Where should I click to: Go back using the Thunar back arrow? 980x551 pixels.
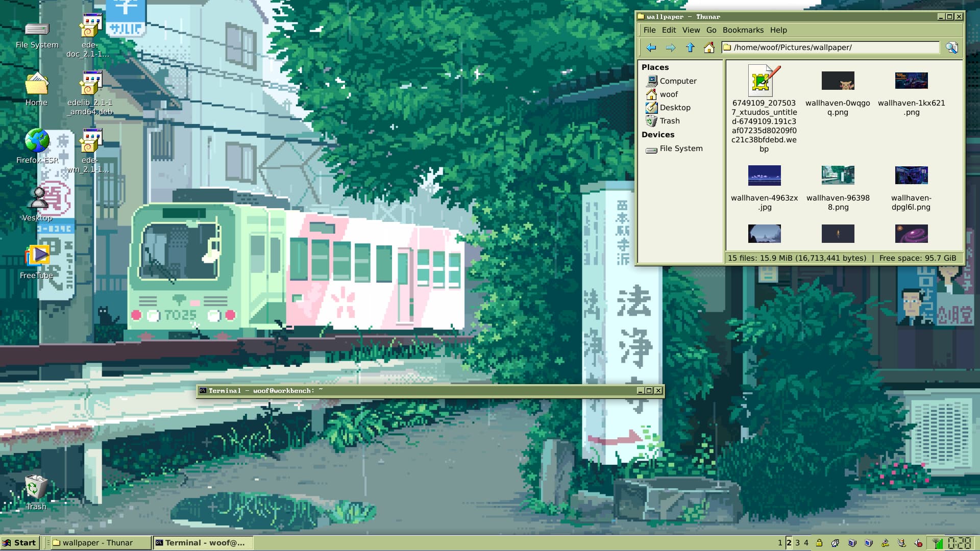[651, 47]
